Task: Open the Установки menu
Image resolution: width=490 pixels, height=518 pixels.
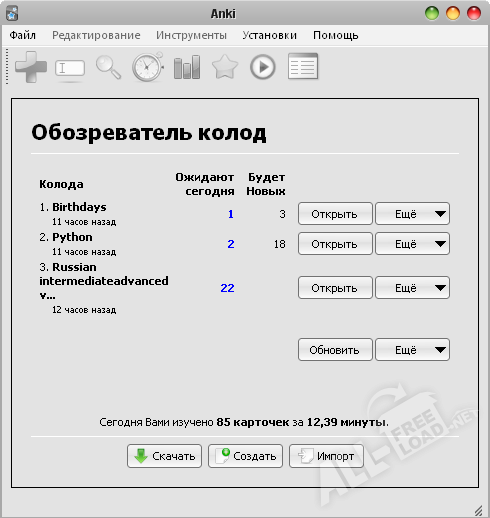Action: tap(269, 35)
